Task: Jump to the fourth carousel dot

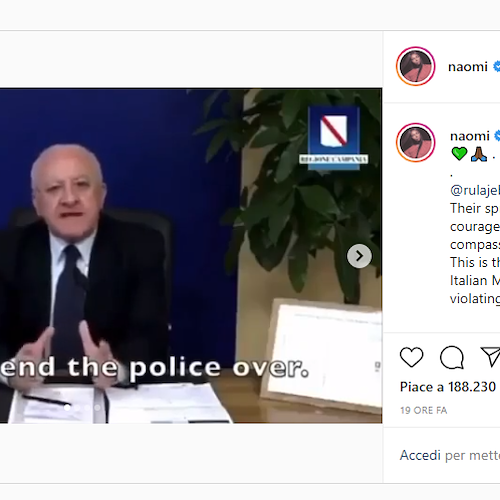Action: tap(97, 407)
